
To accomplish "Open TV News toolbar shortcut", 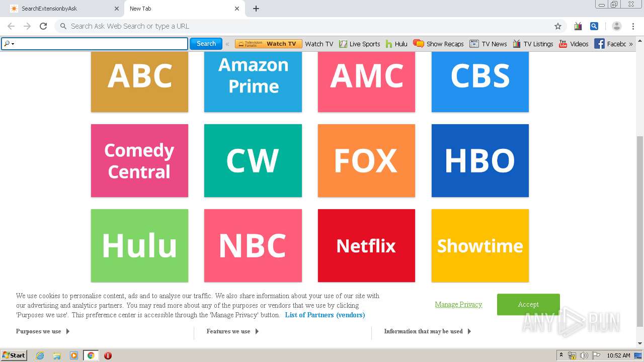I will (488, 44).
